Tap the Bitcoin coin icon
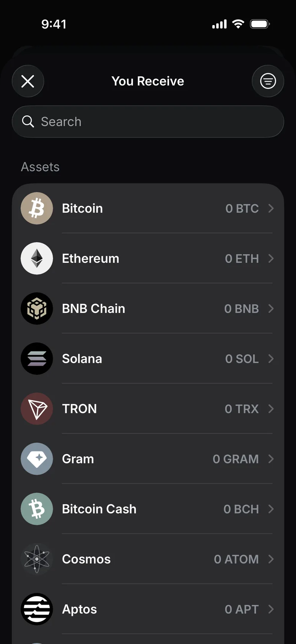Screen dimensions: 296x644 pos(37,208)
